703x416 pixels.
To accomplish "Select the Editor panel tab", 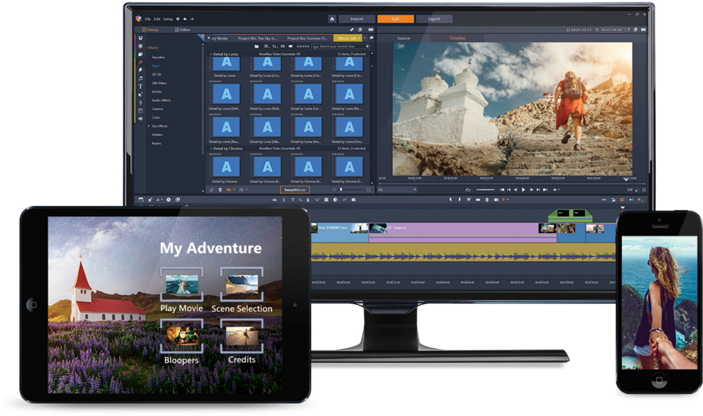I will (x=182, y=30).
